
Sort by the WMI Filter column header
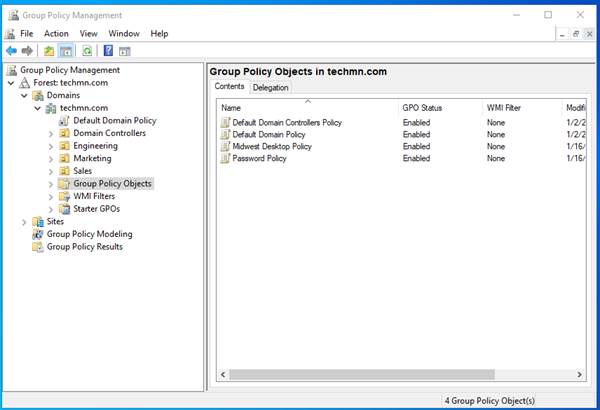click(x=522, y=108)
